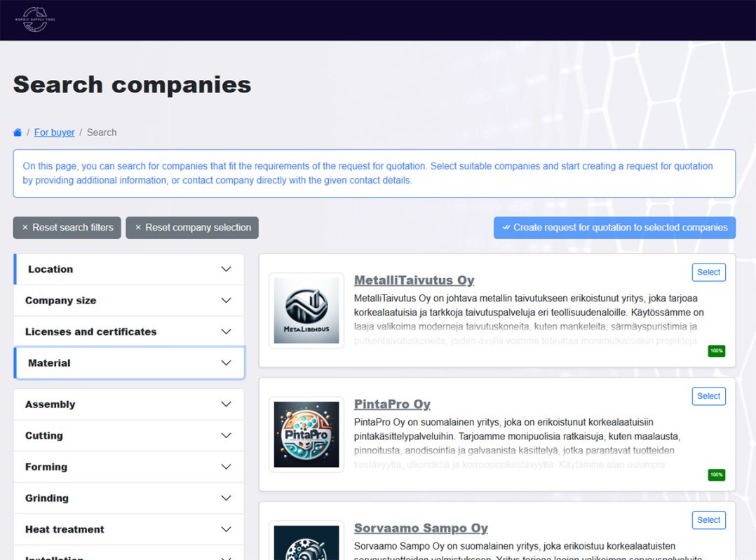Open the MetalliTaivutus Oy company logo
Image resolution: width=756 pixels, height=560 pixels.
click(306, 310)
